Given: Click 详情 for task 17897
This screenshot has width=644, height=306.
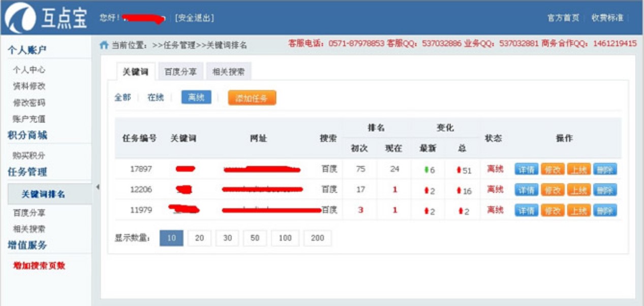Looking at the screenshot, I should 526,169.
